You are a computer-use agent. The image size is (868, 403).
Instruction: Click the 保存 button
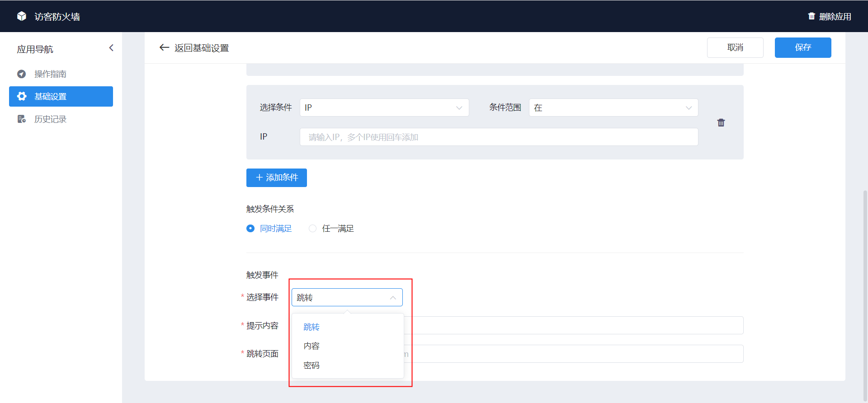(803, 47)
